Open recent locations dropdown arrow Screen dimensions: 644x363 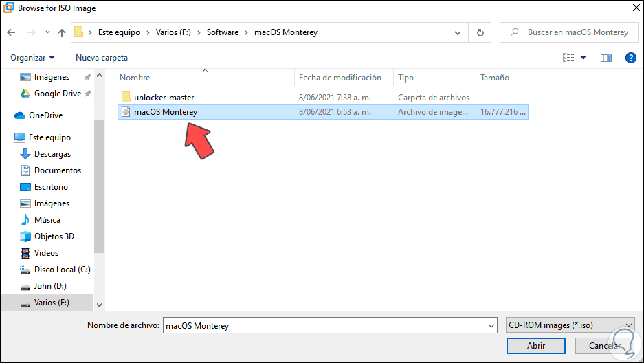(x=47, y=32)
